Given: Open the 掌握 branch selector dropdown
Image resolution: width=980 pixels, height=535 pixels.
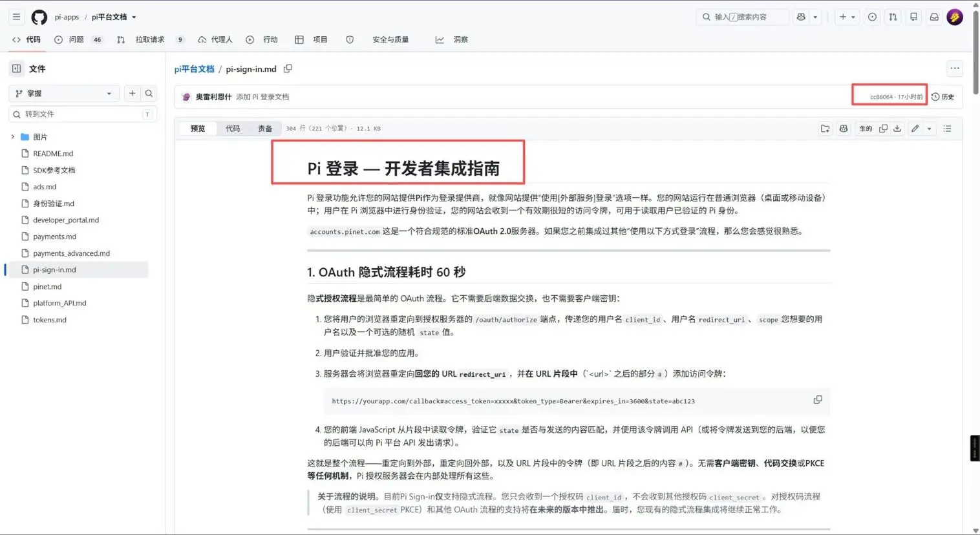Looking at the screenshot, I should pyautogui.click(x=64, y=94).
